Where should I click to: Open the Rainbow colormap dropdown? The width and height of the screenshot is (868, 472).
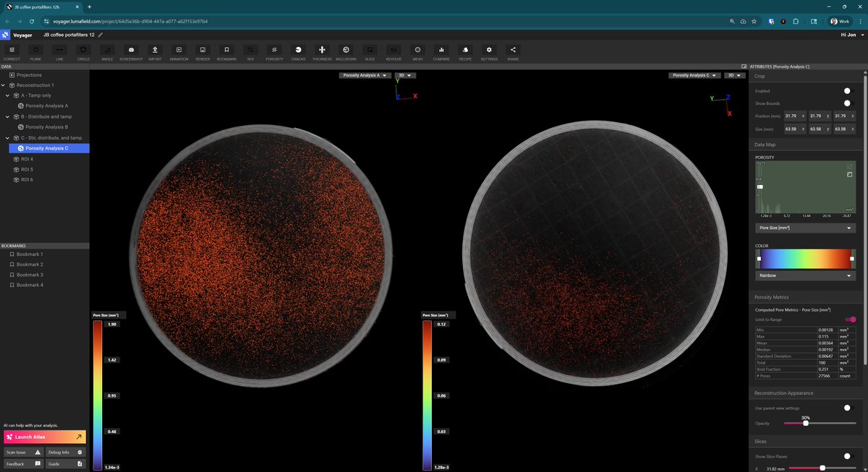pos(805,275)
